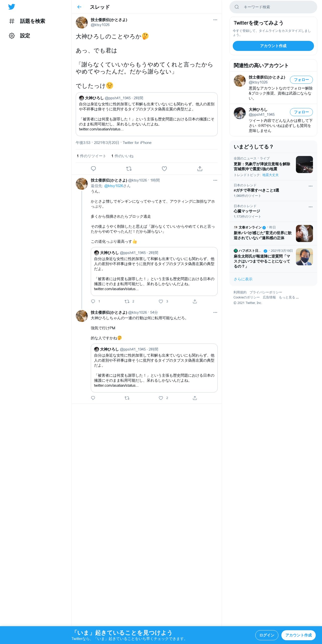This screenshot has width=322, height=644.
Task: Follow 技士倭朕伝(かとさよ) account
Action: click(301, 80)
